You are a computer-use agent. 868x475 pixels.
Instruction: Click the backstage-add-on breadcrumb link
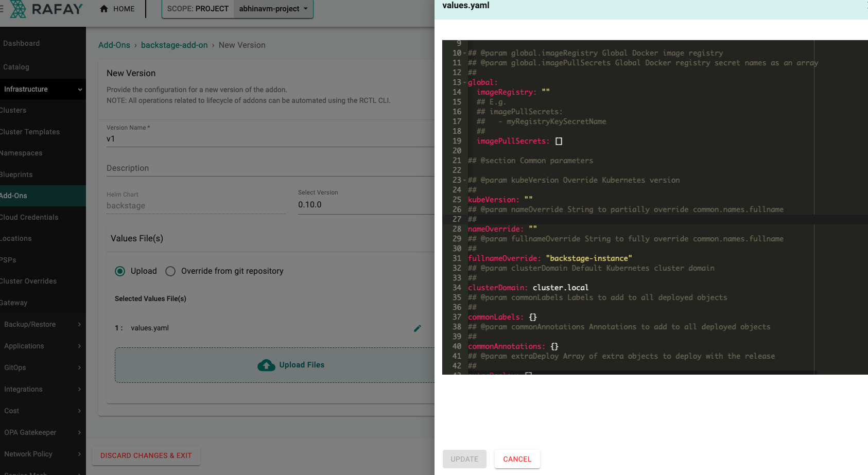[175, 45]
